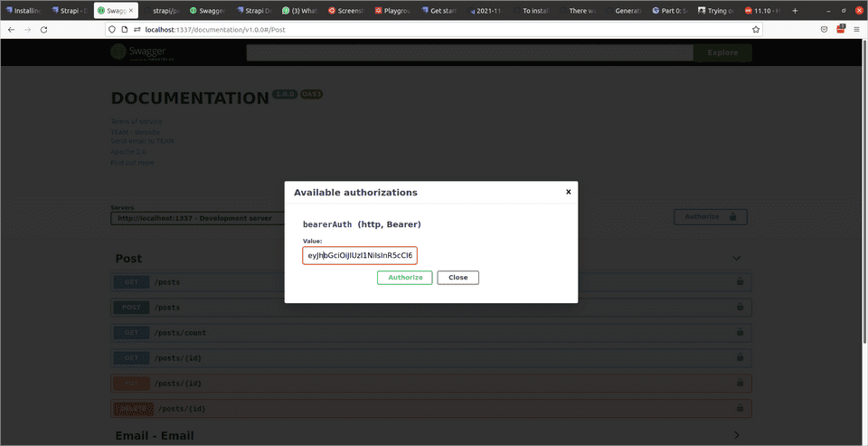This screenshot has width=868, height=446.
Task: Click the browser Back arrow icon
Action: [x=11, y=29]
